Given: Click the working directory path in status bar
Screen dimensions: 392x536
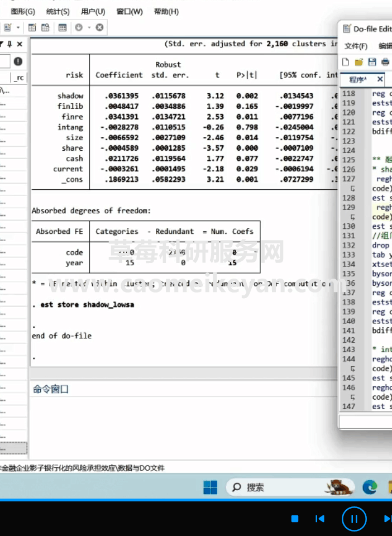Looking at the screenshot, I should (x=82, y=468).
